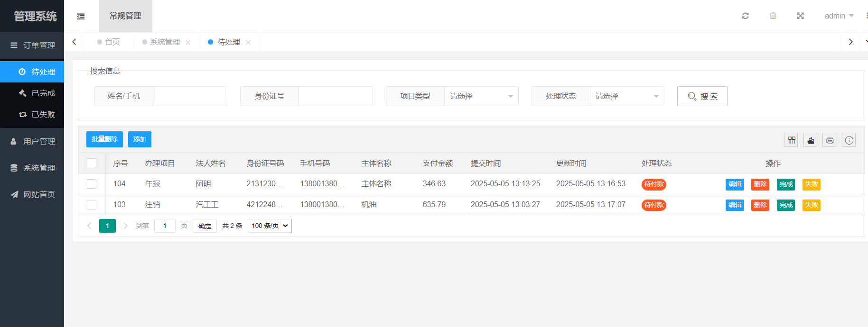This screenshot has width=868, height=327.
Task: Click the 批量删除 button
Action: pos(104,139)
